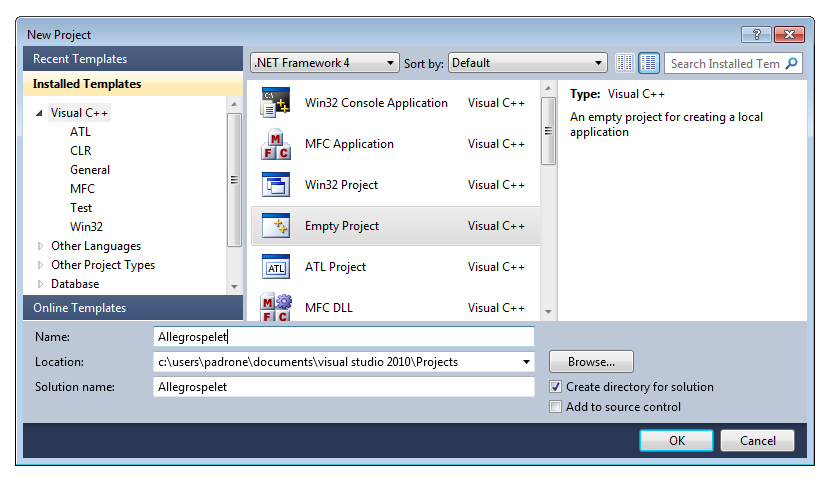
Task: Click the Other Project Types label
Action: click(x=103, y=265)
